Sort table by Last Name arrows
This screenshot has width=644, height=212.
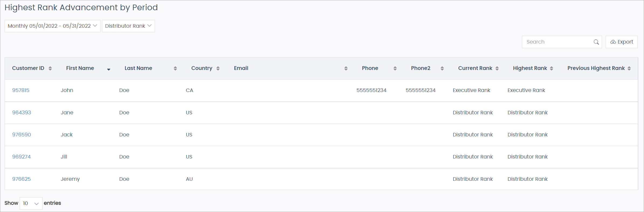tap(175, 68)
